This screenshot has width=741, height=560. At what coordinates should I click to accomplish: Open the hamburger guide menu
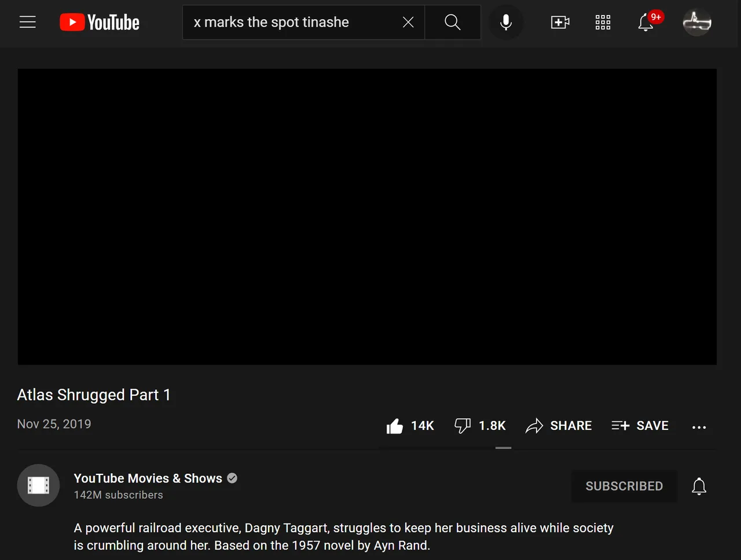tap(28, 23)
